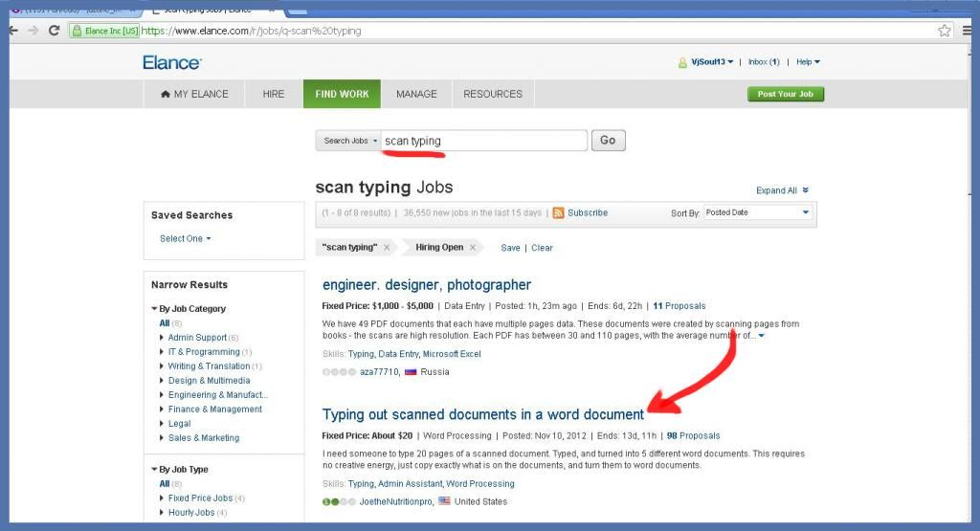Click the Post Your Job button
This screenshot has height=531, width=980.
click(786, 95)
